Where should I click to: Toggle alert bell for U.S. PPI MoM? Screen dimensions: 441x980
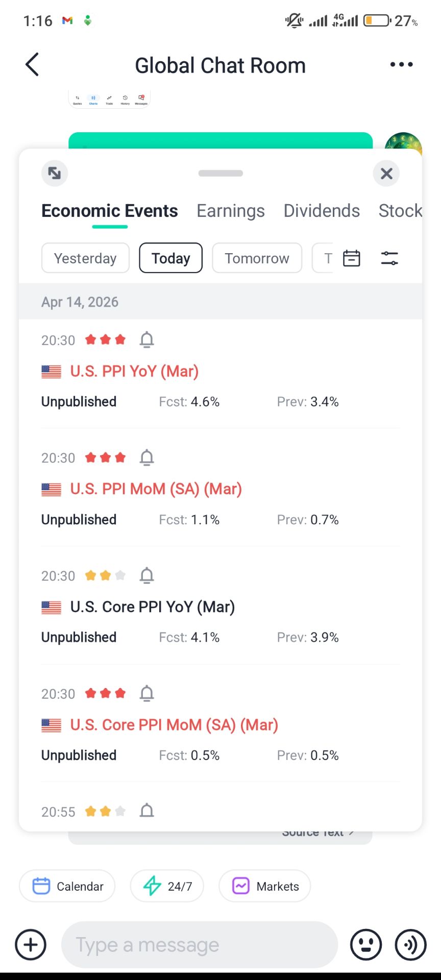coord(146,457)
